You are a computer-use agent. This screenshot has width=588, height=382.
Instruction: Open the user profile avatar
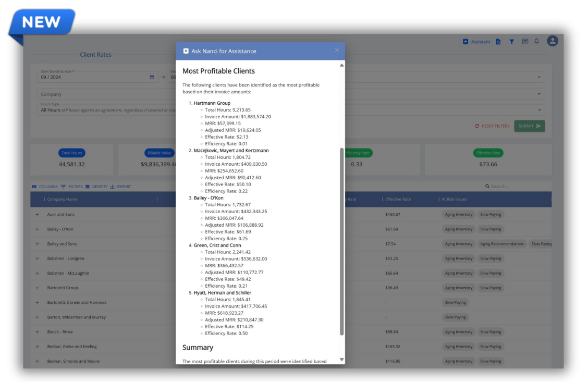click(x=552, y=41)
